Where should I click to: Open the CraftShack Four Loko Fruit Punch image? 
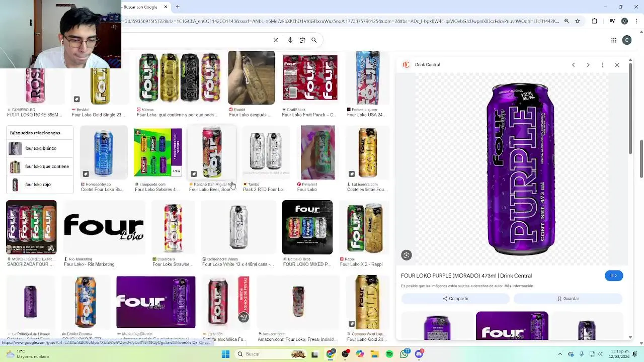pos(310,78)
